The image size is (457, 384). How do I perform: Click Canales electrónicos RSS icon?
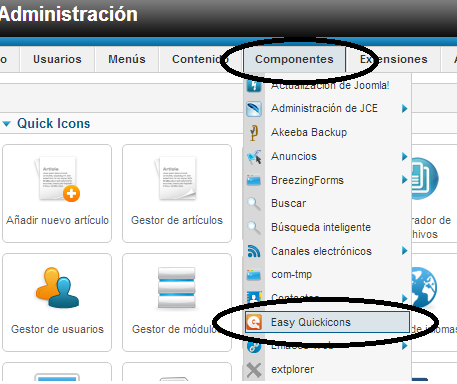[254, 251]
